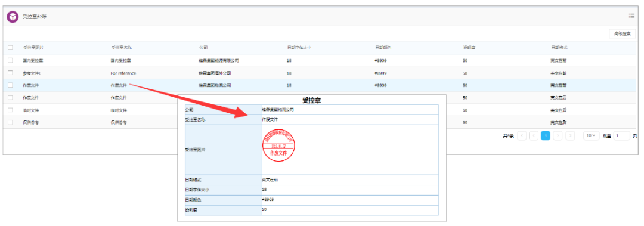
Task: Select page 1 in the pagination
Action: pyautogui.click(x=546, y=135)
